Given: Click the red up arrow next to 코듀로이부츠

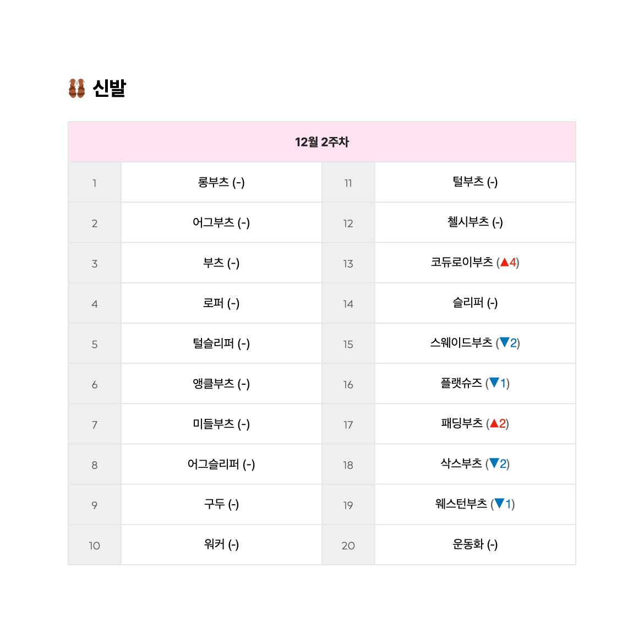Looking at the screenshot, I should (x=504, y=262).
